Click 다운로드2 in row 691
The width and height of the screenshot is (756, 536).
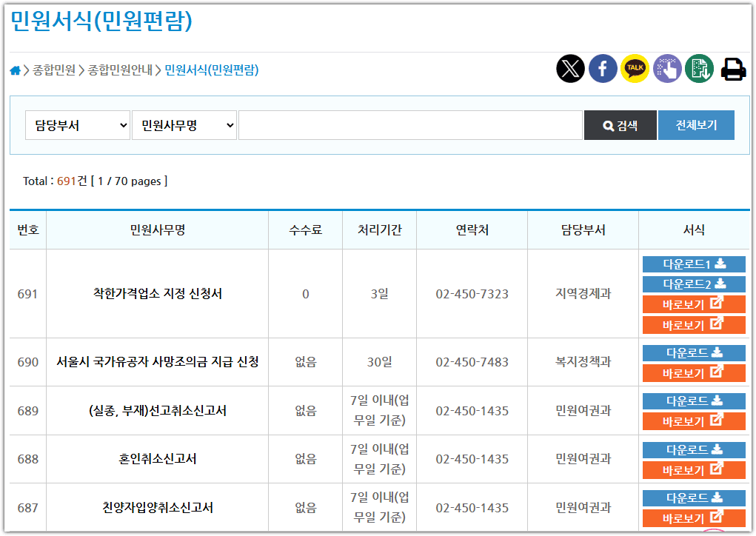pyautogui.click(x=693, y=284)
